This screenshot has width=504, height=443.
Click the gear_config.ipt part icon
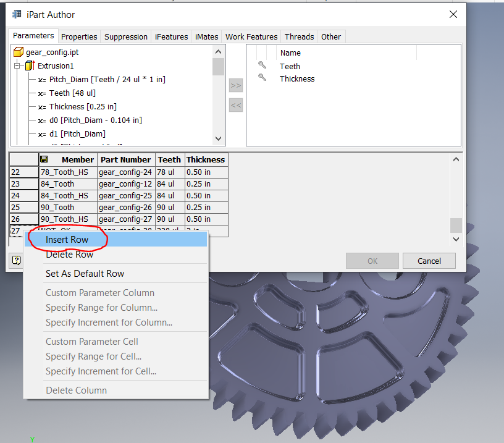19,52
